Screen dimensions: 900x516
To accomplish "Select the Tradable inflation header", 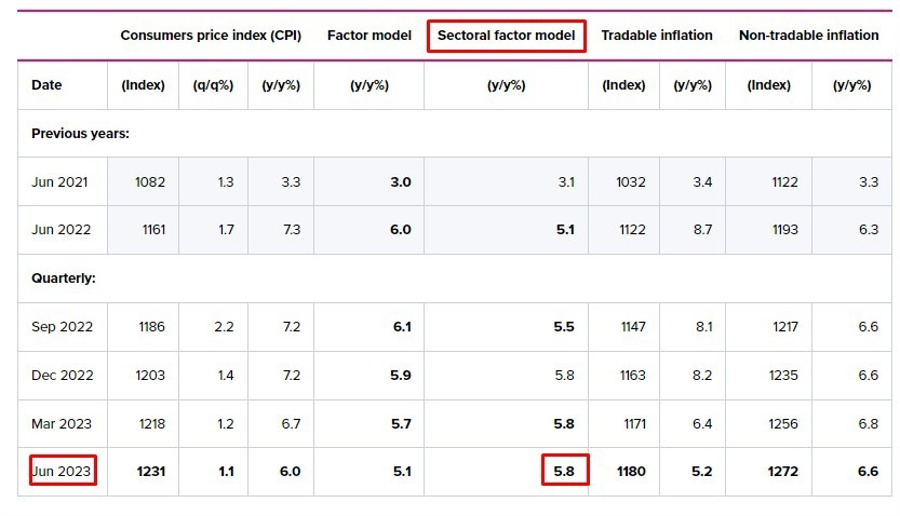I will (657, 36).
